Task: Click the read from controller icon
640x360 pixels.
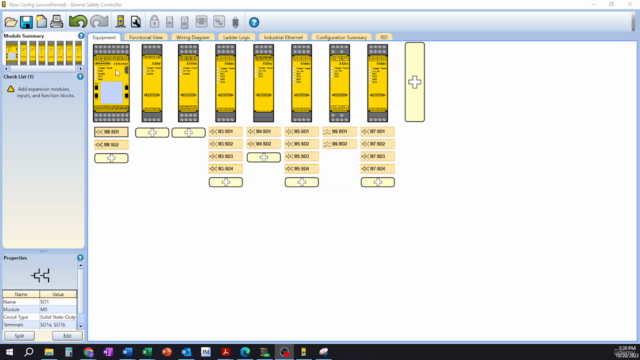Action: 169,22
